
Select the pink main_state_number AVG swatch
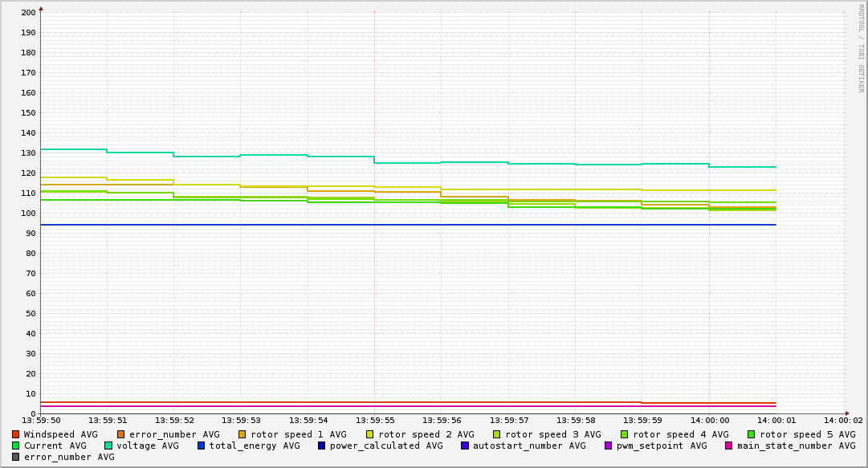(x=729, y=446)
